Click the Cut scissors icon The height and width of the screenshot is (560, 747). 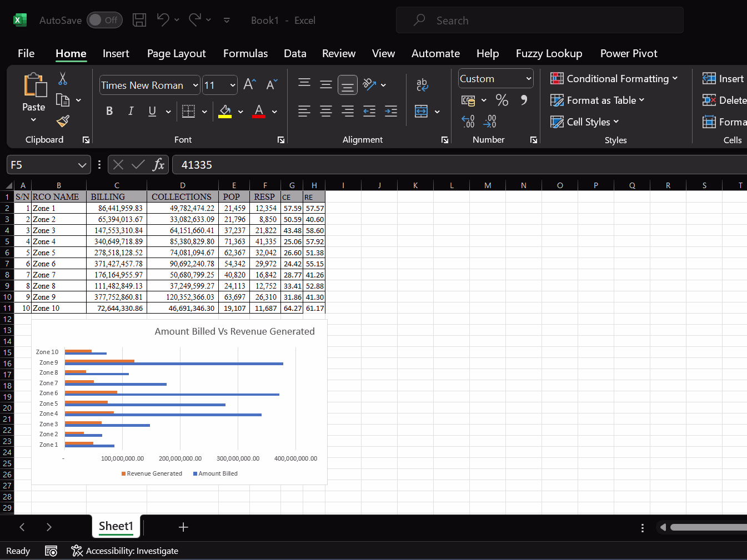click(x=63, y=79)
